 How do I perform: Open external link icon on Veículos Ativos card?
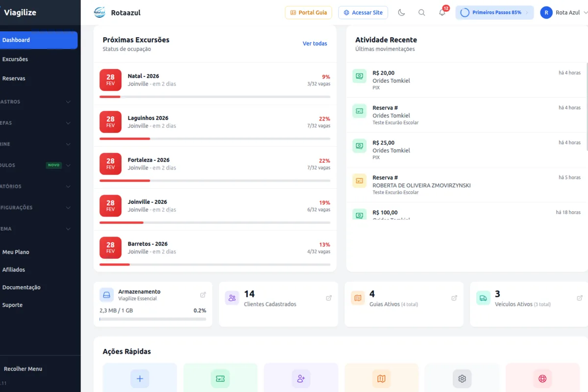(x=580, y=298)
